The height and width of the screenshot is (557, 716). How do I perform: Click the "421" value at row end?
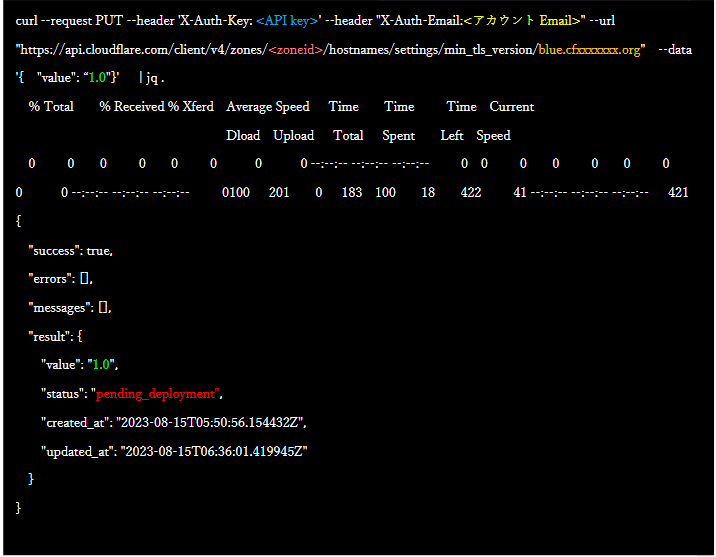(x=678, y=193)
